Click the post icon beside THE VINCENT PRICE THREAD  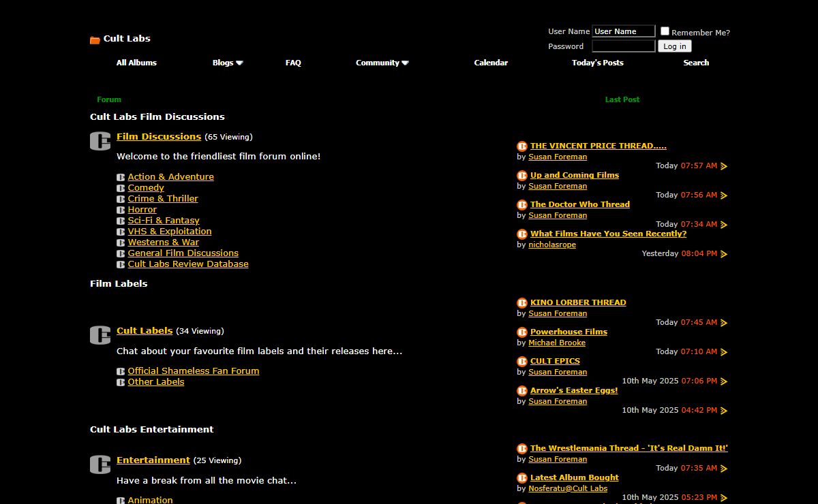coord(522,146)
